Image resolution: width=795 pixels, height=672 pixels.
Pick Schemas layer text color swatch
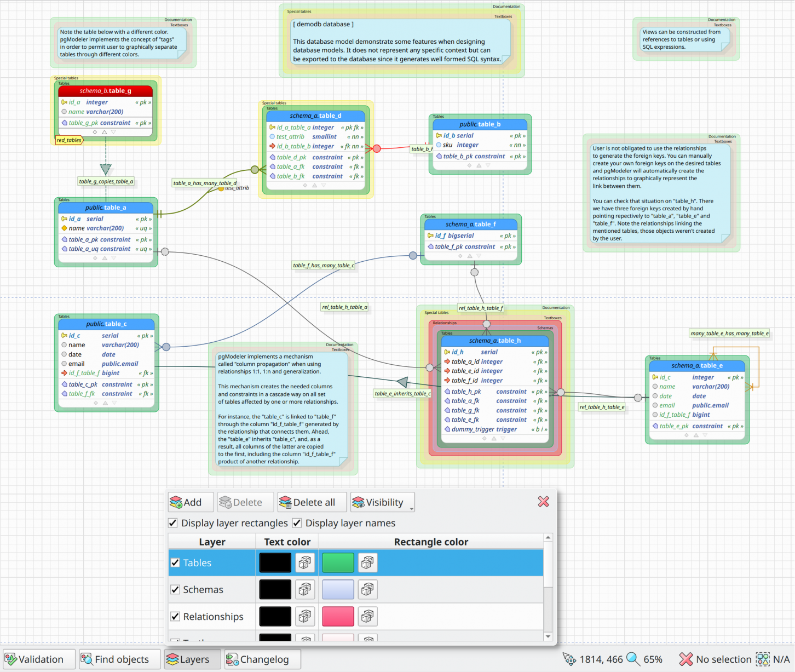275,589
